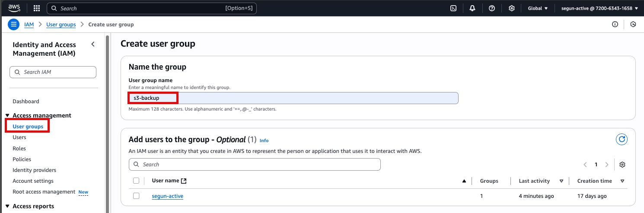Sort users by name ascending arrow
This screenshot has width=644, height=213.
click(x=464, y=181)
